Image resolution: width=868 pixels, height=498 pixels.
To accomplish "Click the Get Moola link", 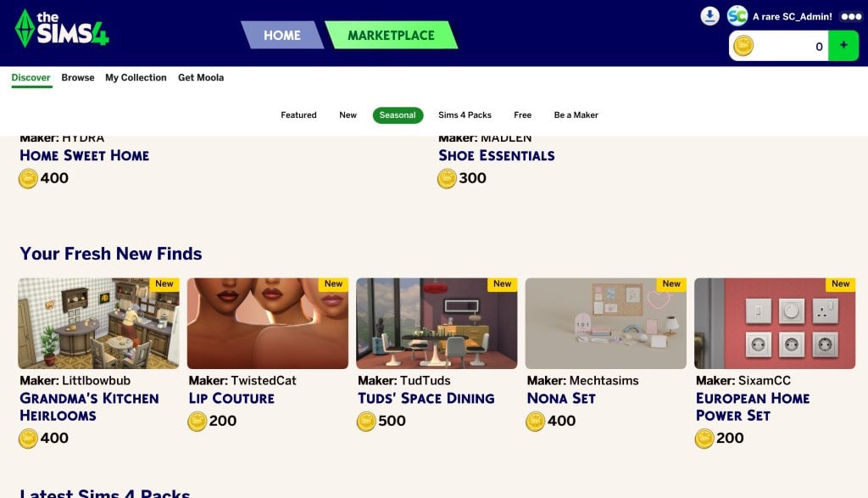I will (200, 77).
